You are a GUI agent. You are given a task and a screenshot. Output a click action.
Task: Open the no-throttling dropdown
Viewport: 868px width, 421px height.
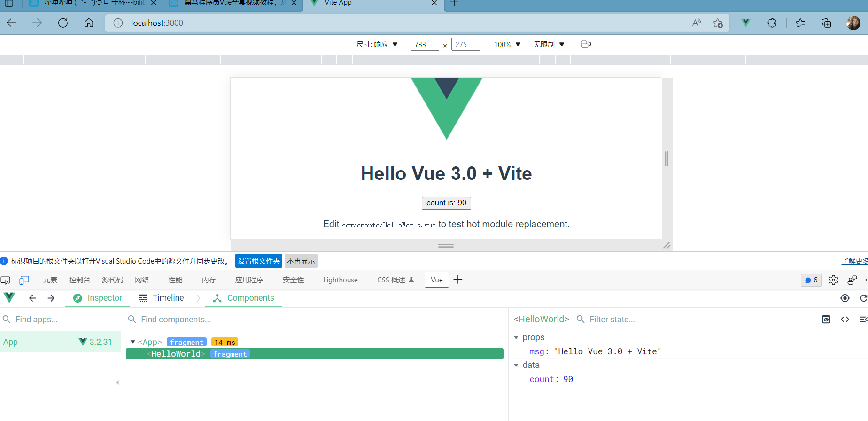[549, 44]
